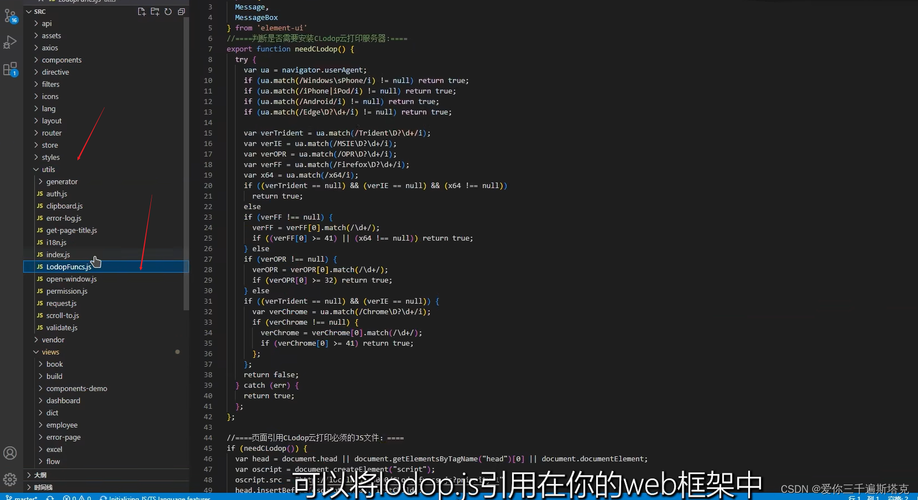
Task: Expand the vendor folder
Action: [106, 340]
